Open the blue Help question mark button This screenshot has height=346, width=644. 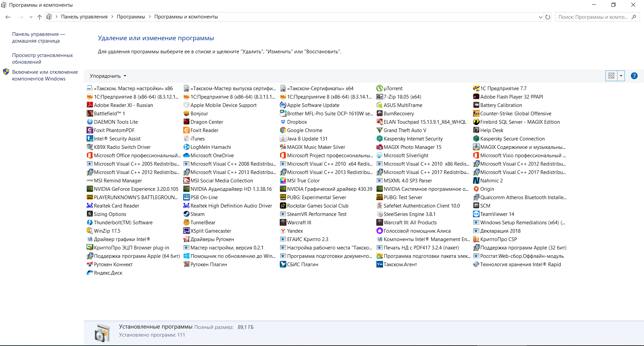[634, 76]
